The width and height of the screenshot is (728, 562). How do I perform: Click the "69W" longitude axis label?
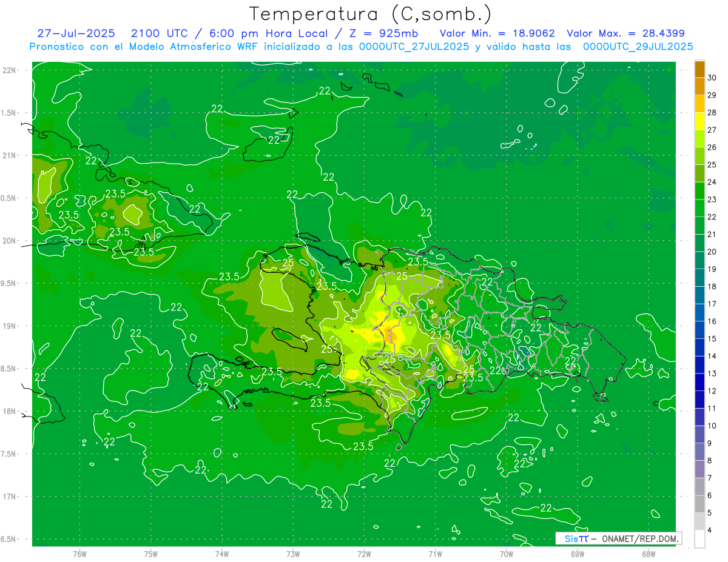(578, 554)
